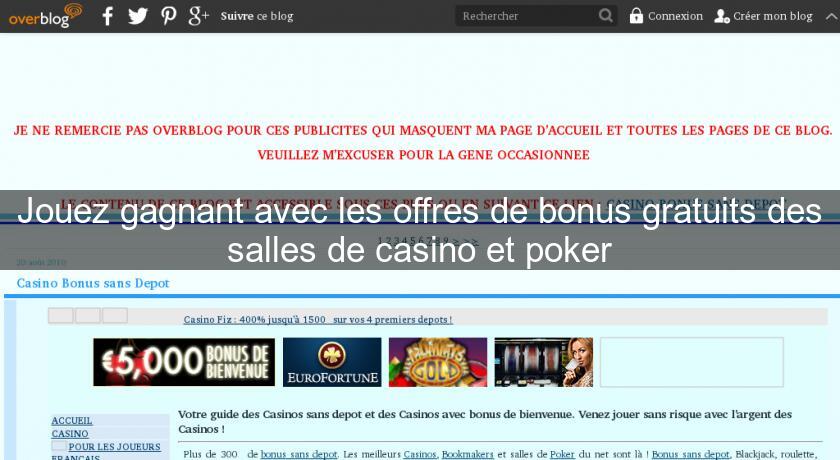Click red text JE NE REMERCIE PAS OVERBLOG
Image resolution: width=840 pixels, height=460 pixels.
[423, 130]
